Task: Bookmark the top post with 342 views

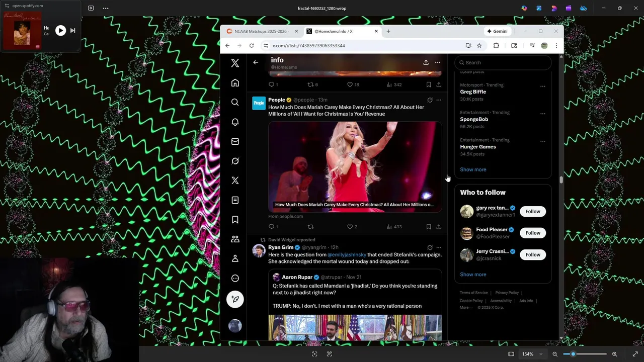Action: 429,84
